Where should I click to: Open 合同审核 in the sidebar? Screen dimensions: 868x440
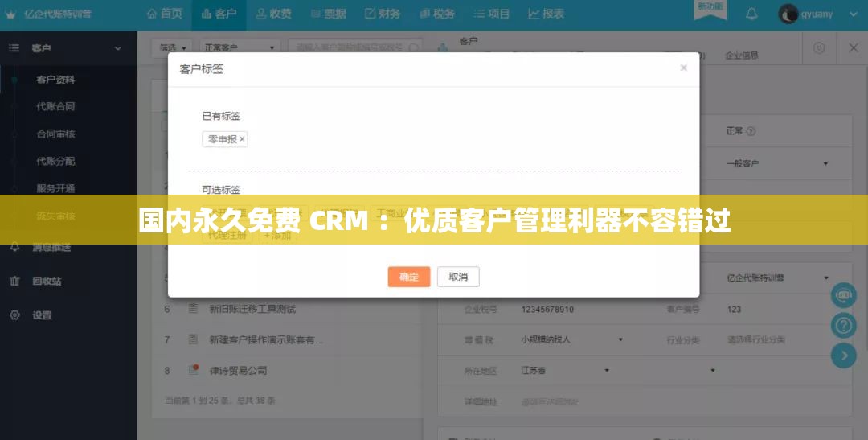55,134
